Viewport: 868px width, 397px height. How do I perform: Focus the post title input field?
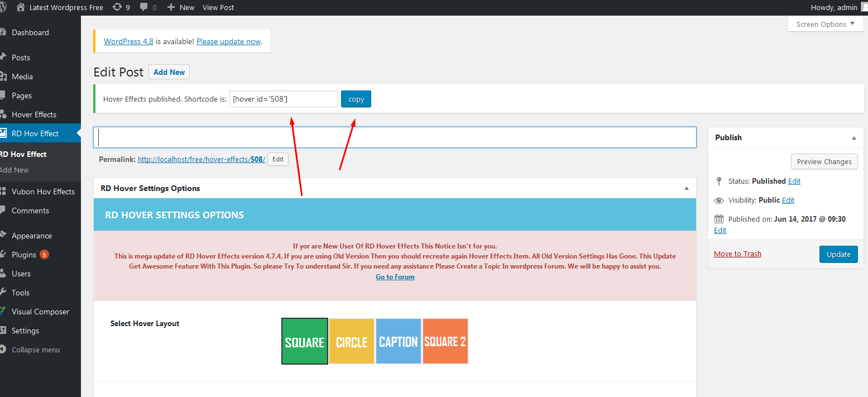coord(395,137)
